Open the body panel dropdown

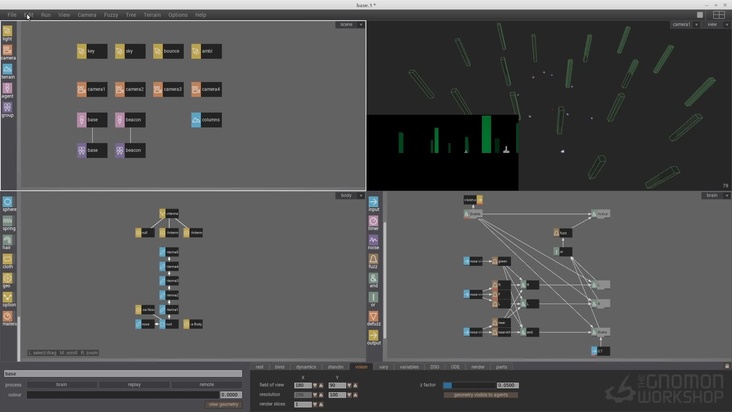tap(348, 195)
